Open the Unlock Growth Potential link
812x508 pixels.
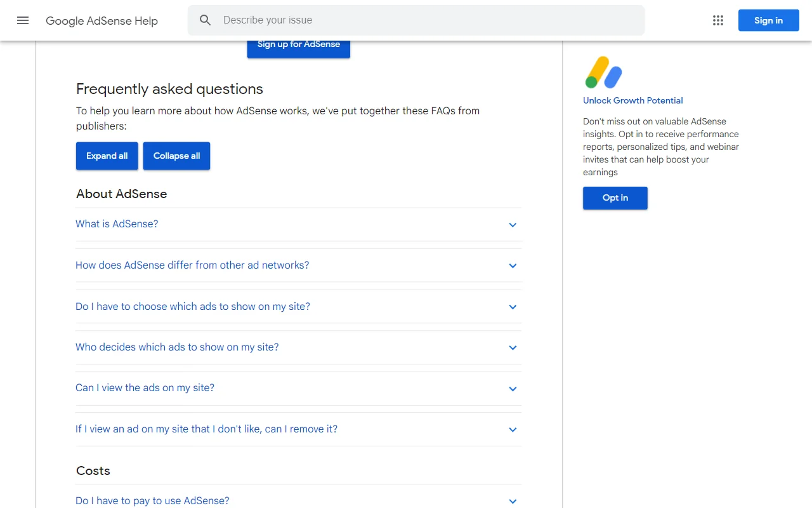(633, 100)
